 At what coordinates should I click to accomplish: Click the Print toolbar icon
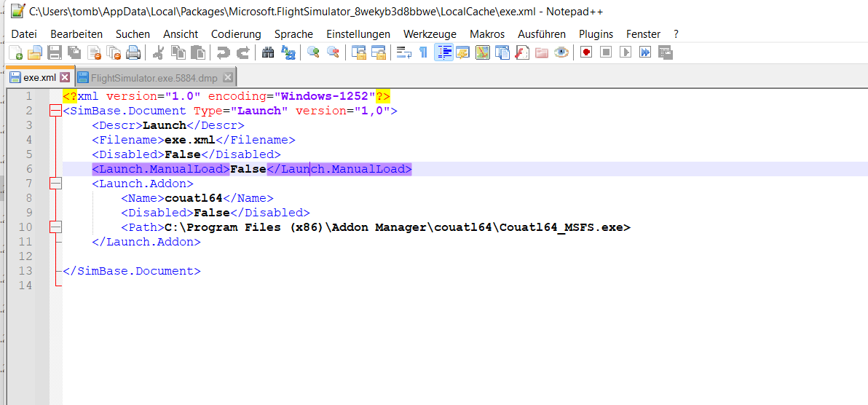tap(133, 52)
